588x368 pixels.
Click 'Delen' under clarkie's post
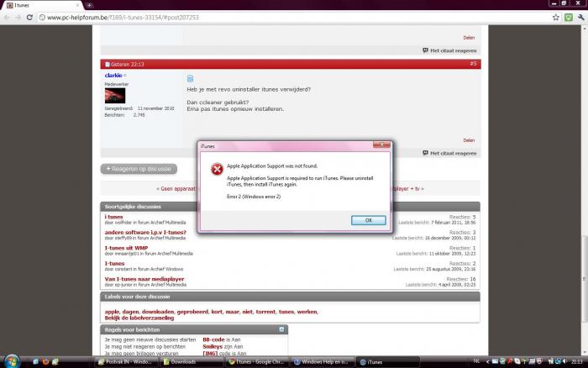(x=469, y=140)
